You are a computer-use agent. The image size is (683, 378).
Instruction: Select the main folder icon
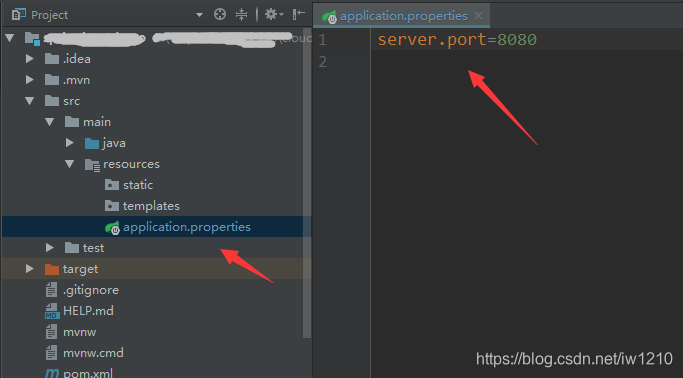coord(72,122)
